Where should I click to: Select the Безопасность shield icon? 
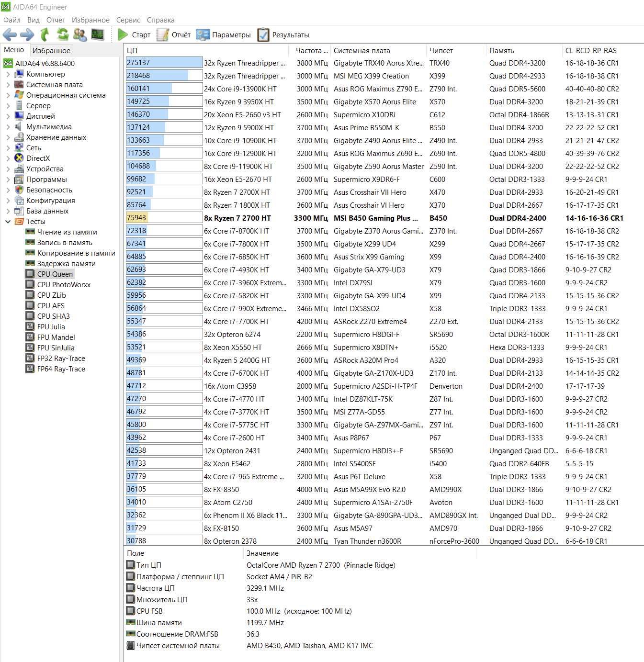19,190
